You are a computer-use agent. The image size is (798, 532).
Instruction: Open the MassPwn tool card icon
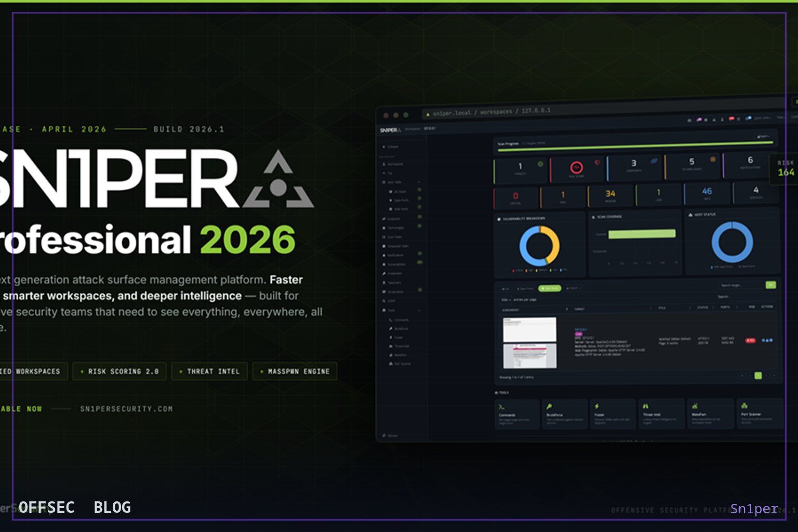point(695,406)
